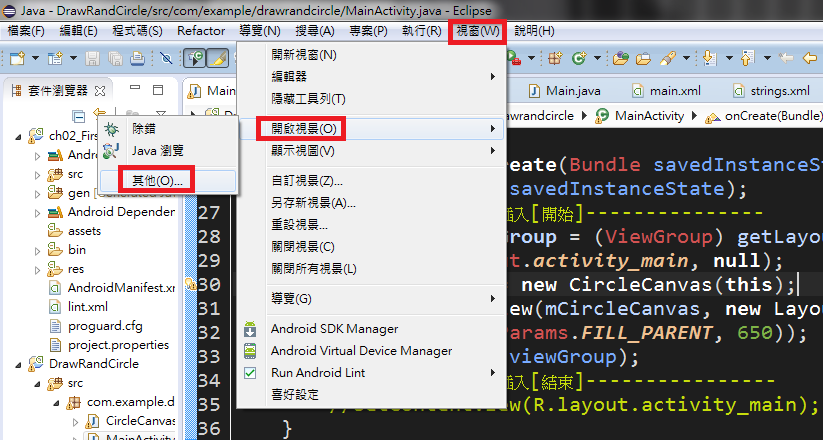Expand the bin folder tree node

(37, 251)
